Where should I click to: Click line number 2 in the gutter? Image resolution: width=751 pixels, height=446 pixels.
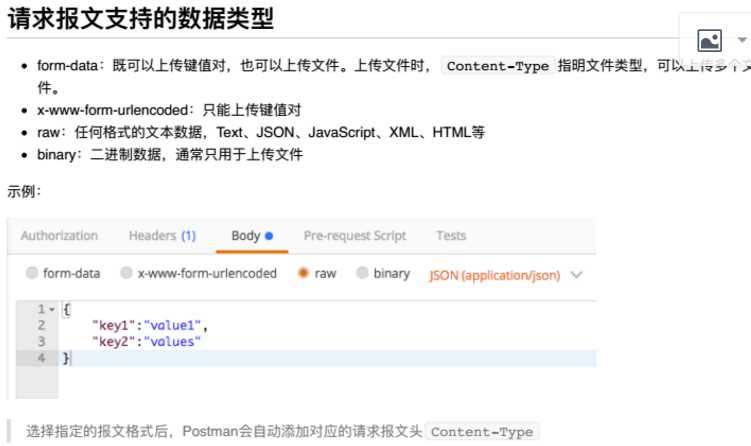(42, 325)
